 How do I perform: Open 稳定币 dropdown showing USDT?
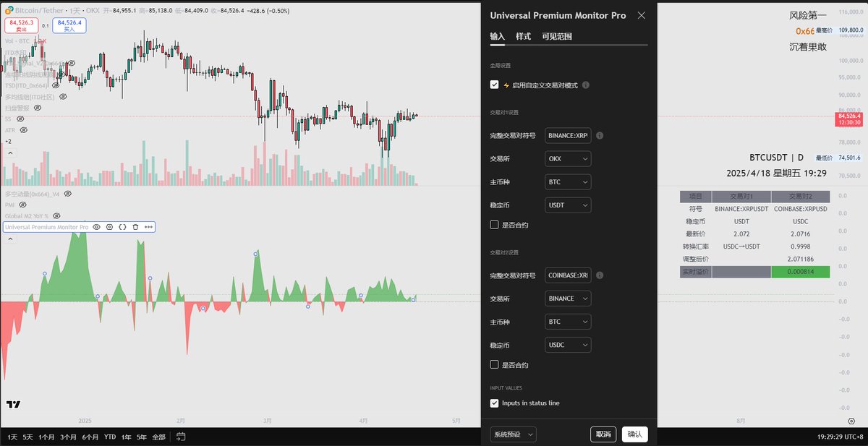coord(568,205)
